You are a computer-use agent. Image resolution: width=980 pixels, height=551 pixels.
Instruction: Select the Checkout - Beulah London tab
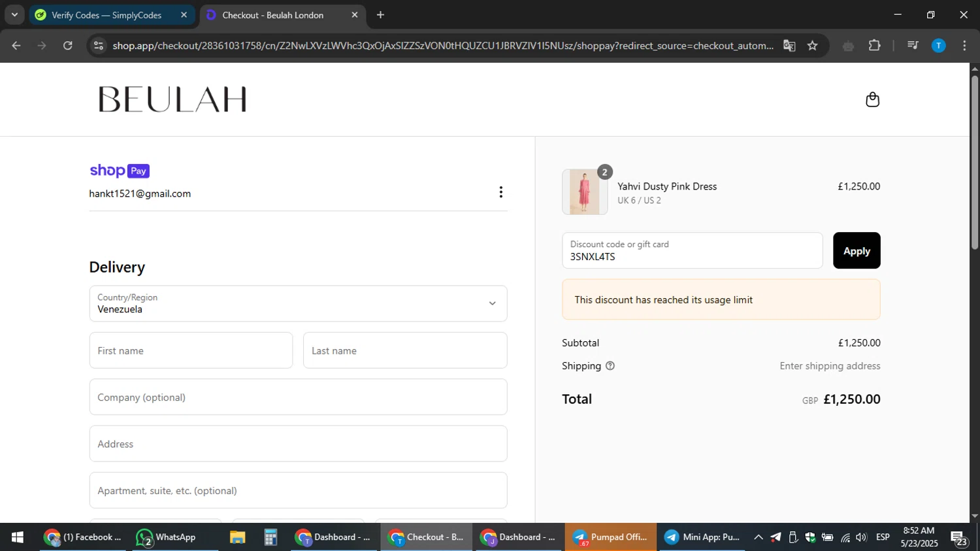[x=273, y=15]
